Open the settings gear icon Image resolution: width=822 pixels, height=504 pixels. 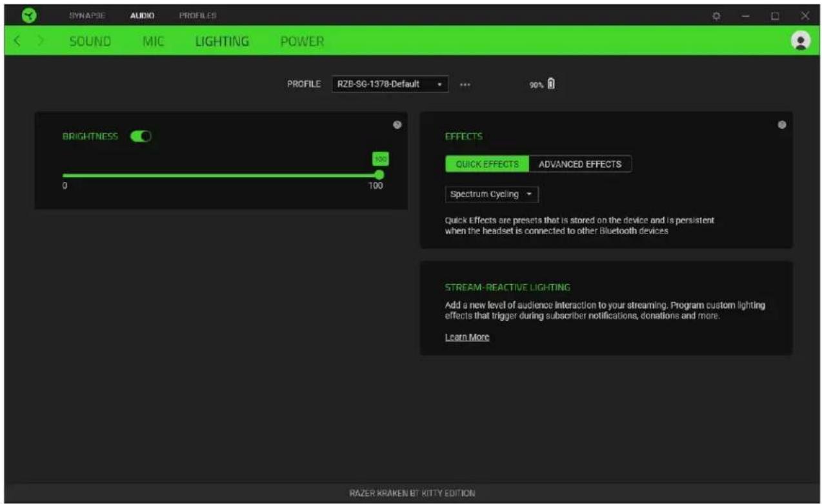click(x=716, y=15)
